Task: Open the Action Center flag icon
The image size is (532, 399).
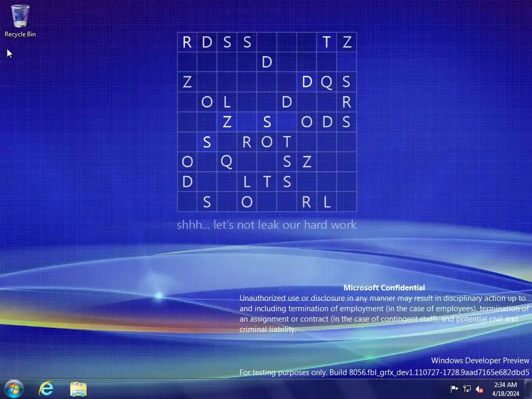Action: (454, 389)
